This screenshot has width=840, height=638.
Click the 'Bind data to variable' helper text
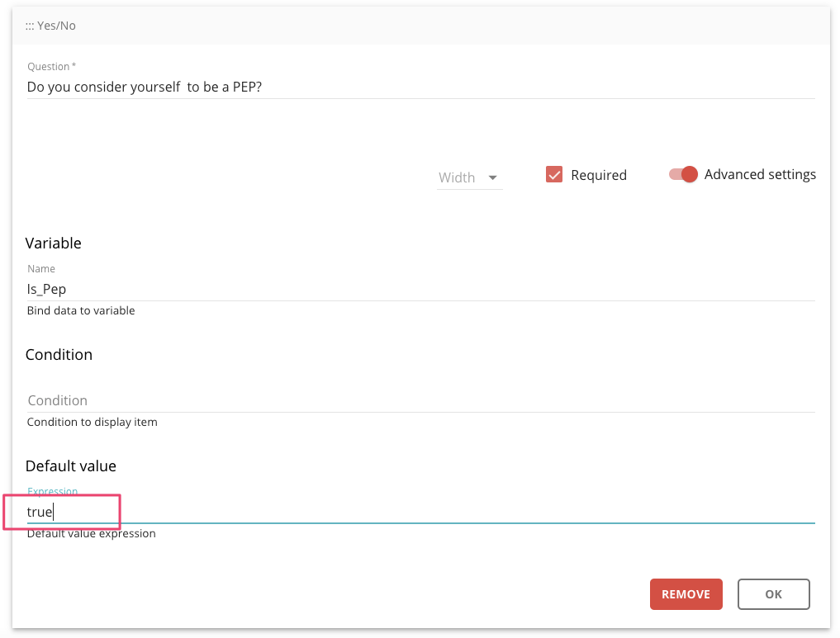[x=81, y=311]
